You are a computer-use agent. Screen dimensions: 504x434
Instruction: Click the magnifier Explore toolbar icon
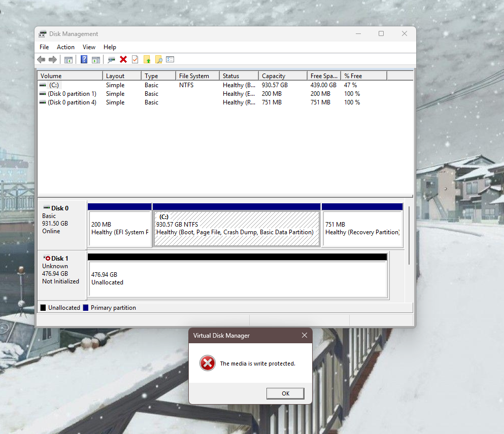click(158, 60)
